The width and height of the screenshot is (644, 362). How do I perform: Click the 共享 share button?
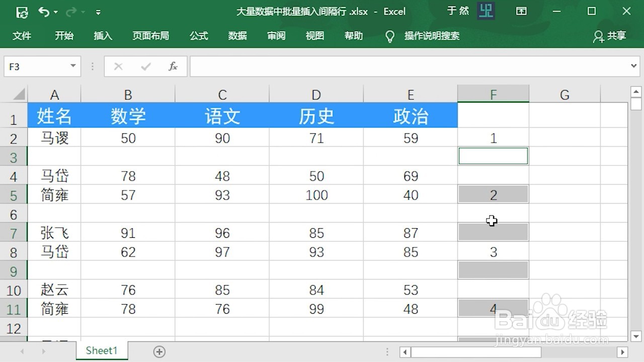[x=610, y=36]
